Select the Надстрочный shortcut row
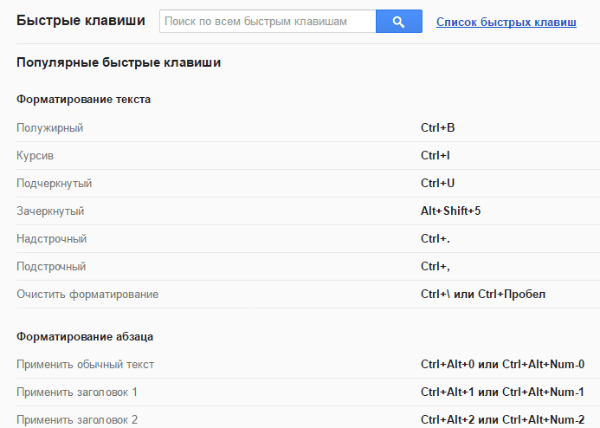The height and width of the screenshot is (428, 600). tap(308, 239)
